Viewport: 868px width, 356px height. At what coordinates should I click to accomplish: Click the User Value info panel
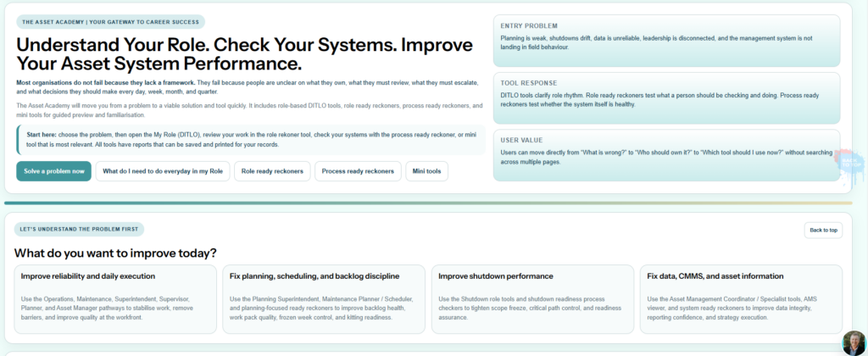(x=666, y=154)
